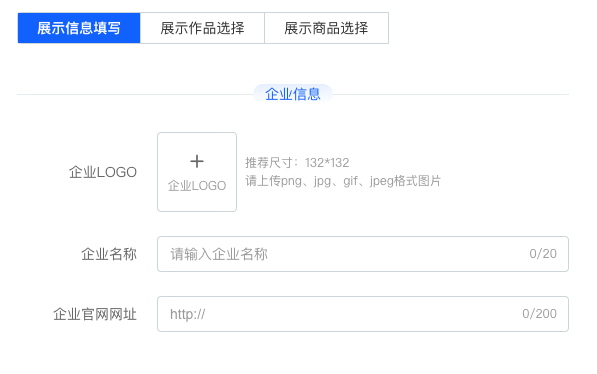Click the 推荐尺寸：132*132 hint text
This screenshot has width=597, height=374.
click(x=297, y=163)
